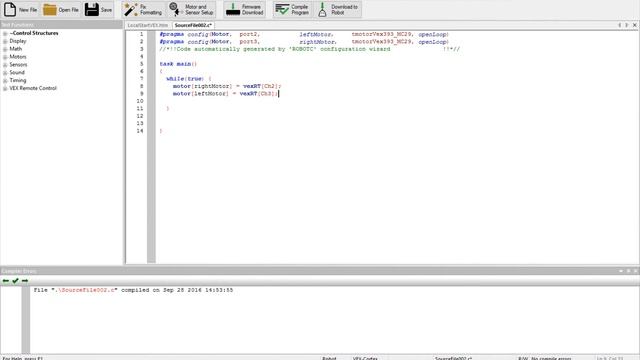Expand the Math tree node
640x360 pixels.
tap(5, 49)
